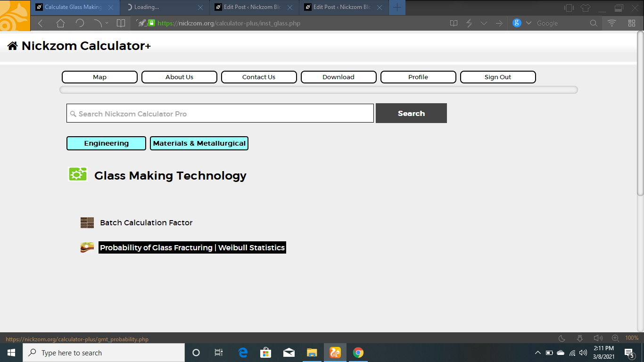Click the Glass Making Technology gear icon
This screenshot has width=644, height=362.
[x=77, y=174]
